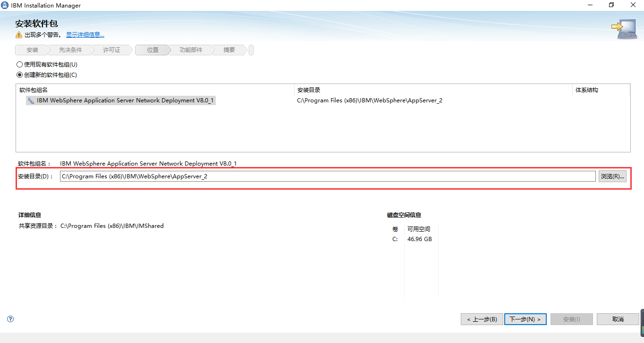Click the IMShared shared resources directory text
Screen dimensions: 644x343
[112, 226]
